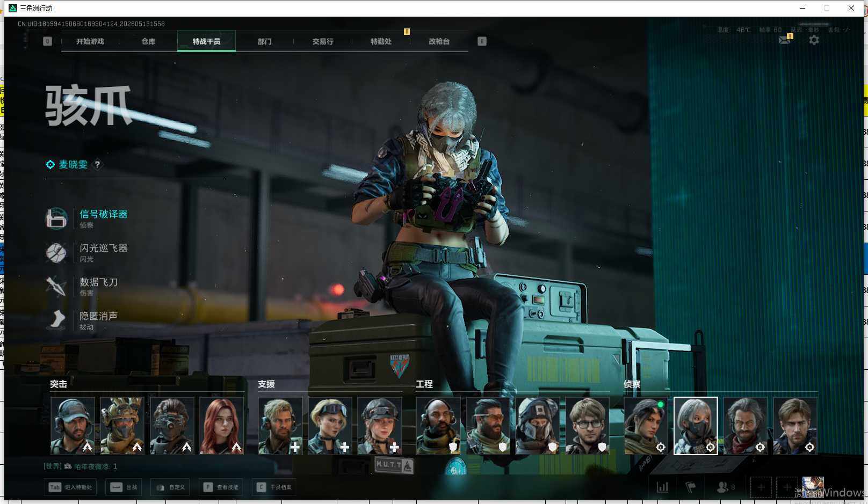The width and height of the screenshot is (868, 504).
Task: Select the 突击 operator wearing a cap and headset
Action: 73,426
